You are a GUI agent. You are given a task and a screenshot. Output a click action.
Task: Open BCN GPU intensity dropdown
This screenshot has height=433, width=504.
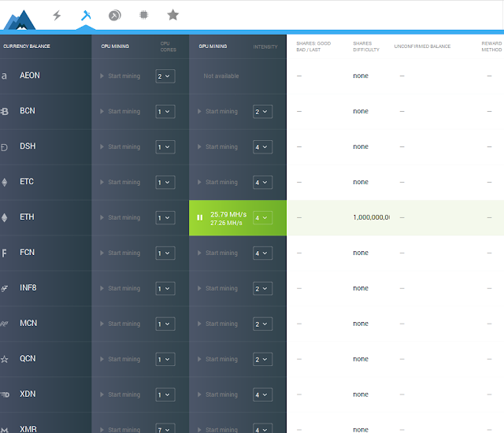[262, 112]
